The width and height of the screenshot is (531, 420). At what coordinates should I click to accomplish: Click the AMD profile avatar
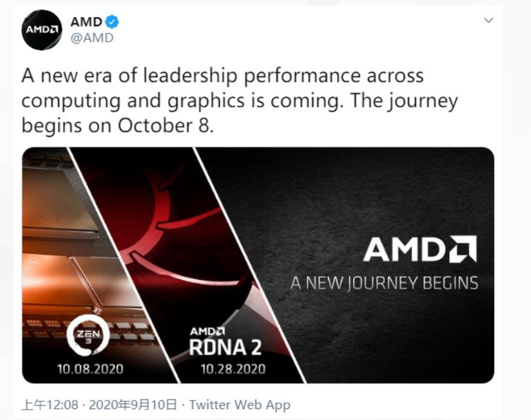[42, 30]
